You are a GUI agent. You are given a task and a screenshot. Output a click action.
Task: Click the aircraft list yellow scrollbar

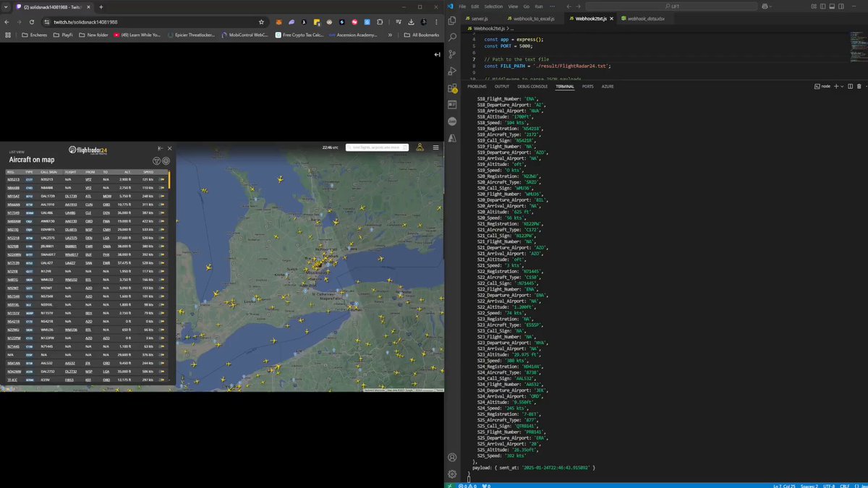tap(169, 180)
